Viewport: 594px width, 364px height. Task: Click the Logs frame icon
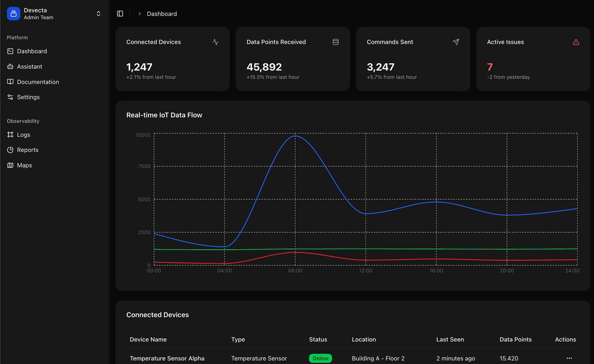point(10,134)
